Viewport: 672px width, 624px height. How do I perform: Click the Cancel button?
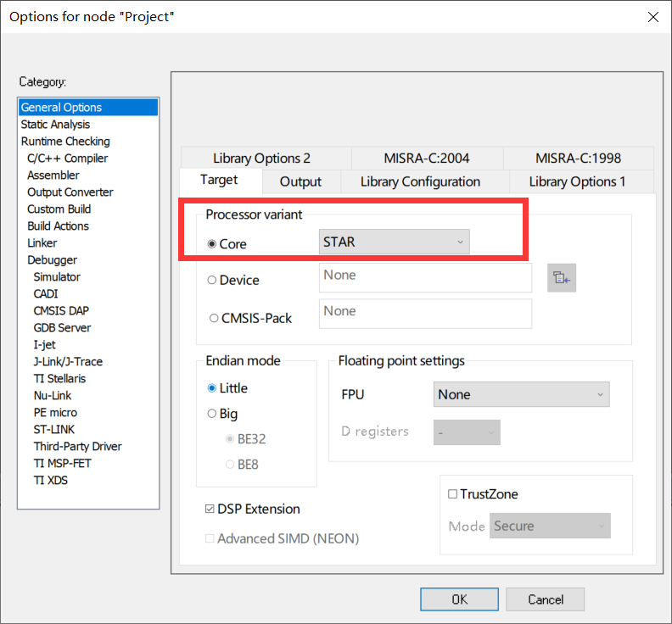(x=546, y=599)
